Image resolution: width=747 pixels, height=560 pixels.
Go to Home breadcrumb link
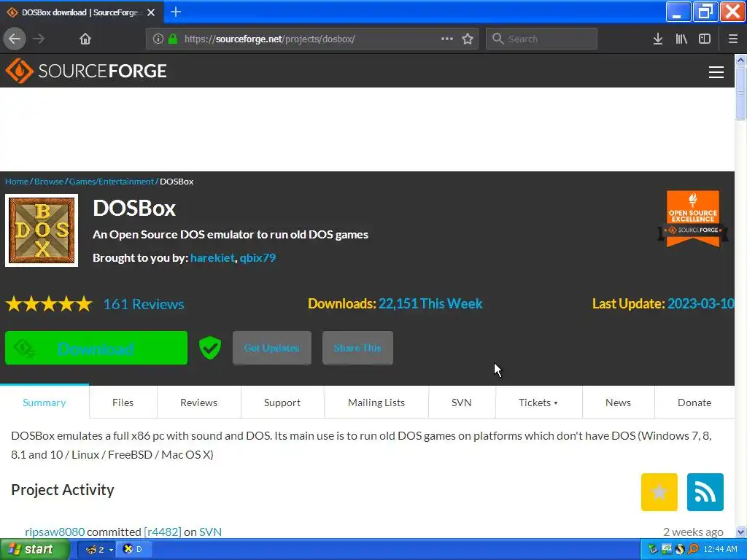point(17,182)
